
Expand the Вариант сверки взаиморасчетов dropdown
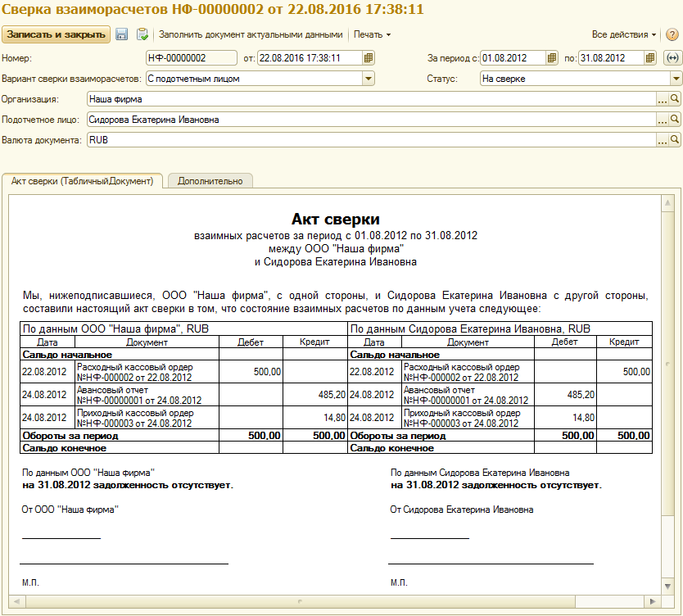coord(369,79)
